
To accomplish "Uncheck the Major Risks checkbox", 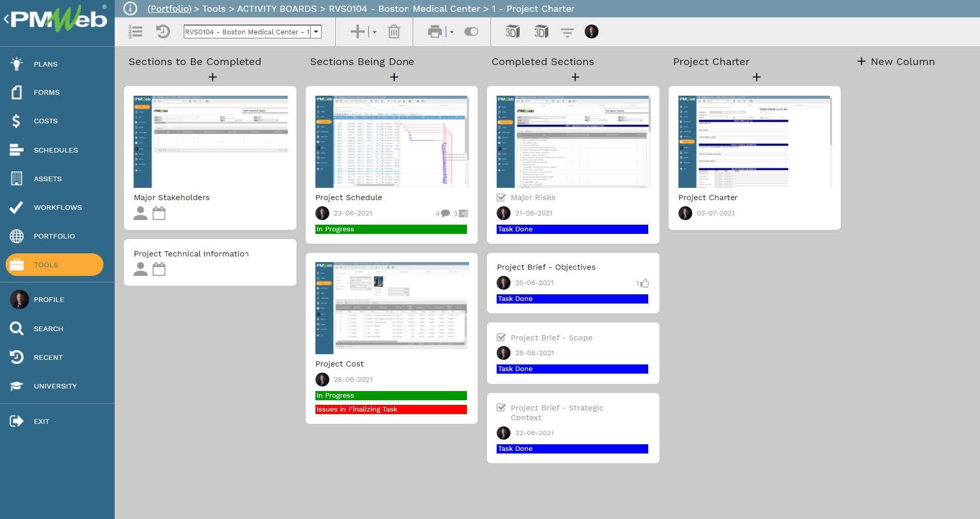I will tap(501, 198).
